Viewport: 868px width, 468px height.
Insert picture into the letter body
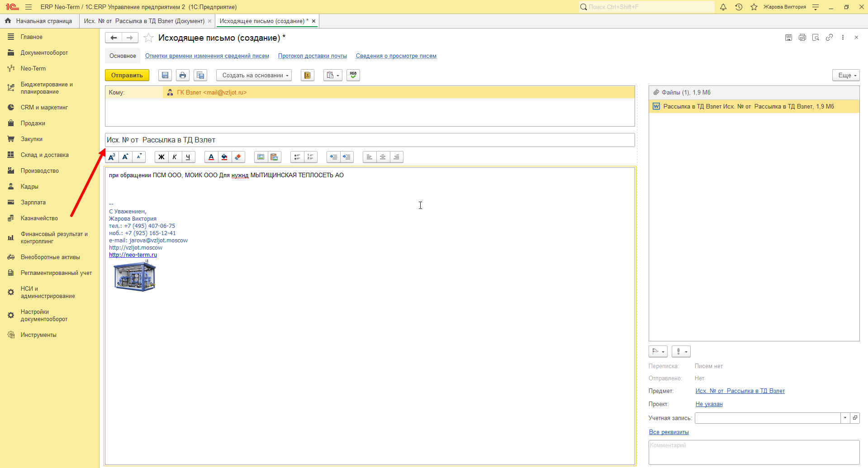[261, 157]
